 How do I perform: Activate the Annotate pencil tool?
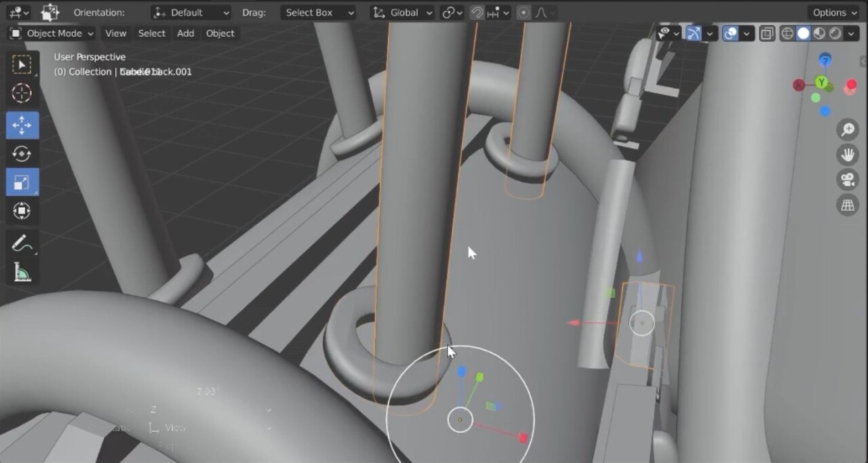[x=20, y=243]
